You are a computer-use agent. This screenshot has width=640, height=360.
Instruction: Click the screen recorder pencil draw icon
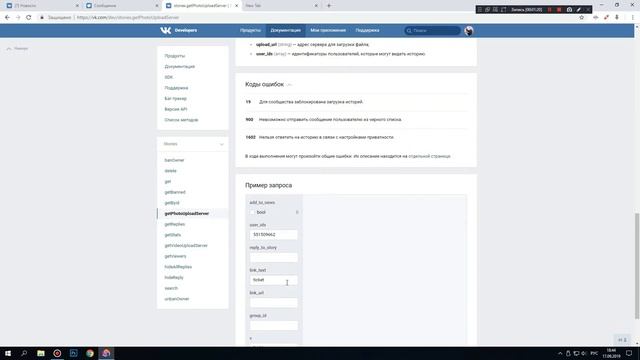[579, 9]
